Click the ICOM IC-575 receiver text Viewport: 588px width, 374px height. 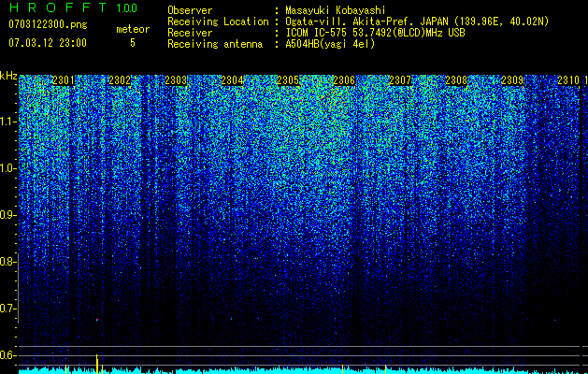[375, 33]
